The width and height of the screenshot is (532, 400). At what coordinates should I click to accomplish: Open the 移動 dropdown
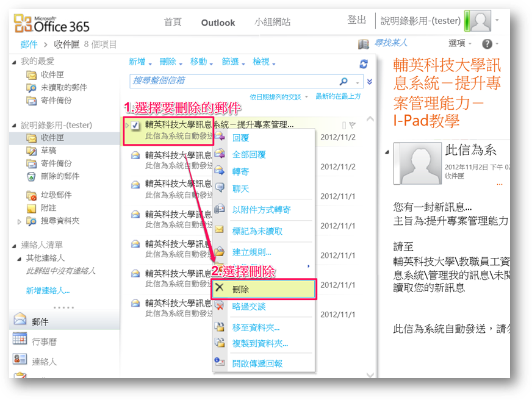[x=201, y=62]
